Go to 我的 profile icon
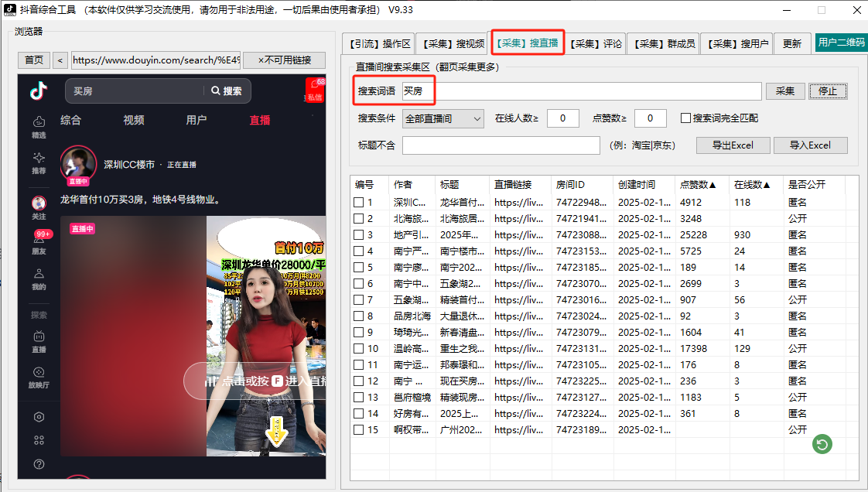The image size is (868, 492). [39, 278]
